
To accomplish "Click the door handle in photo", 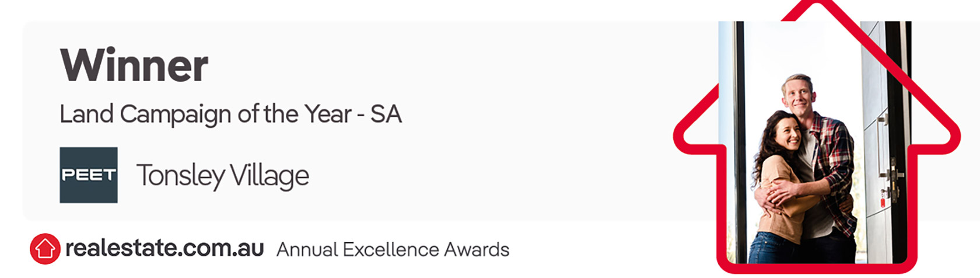I will point(891,174).
